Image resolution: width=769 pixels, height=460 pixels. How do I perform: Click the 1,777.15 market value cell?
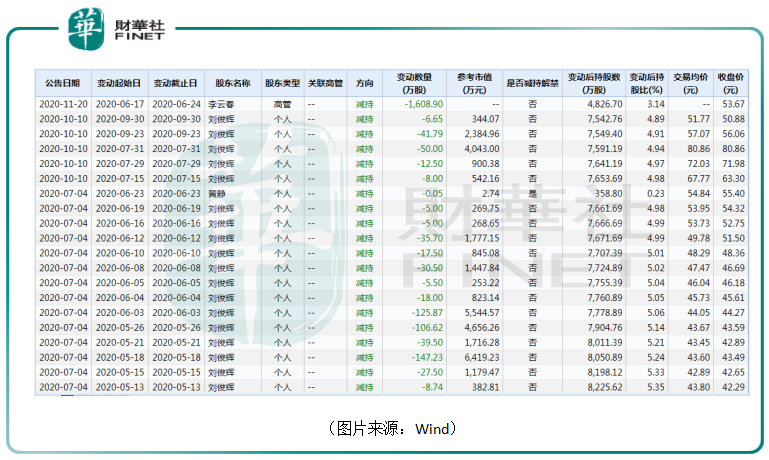click(482, 238)
